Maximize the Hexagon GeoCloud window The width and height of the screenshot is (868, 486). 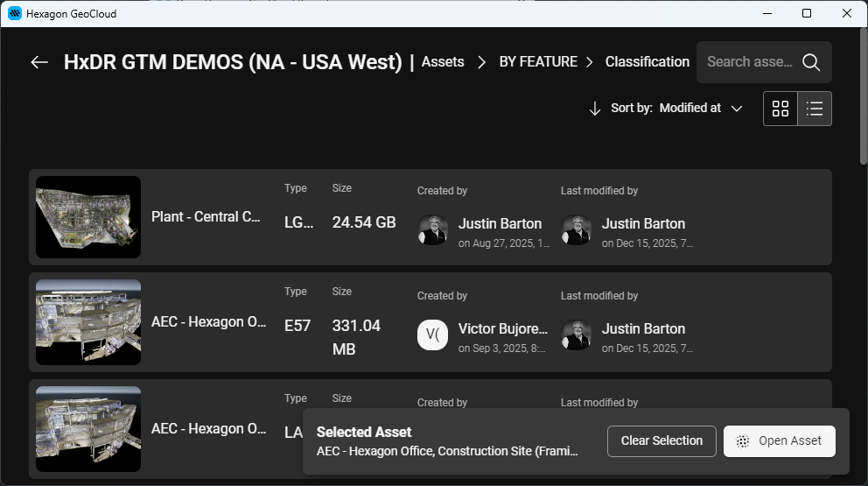[807, 13]
